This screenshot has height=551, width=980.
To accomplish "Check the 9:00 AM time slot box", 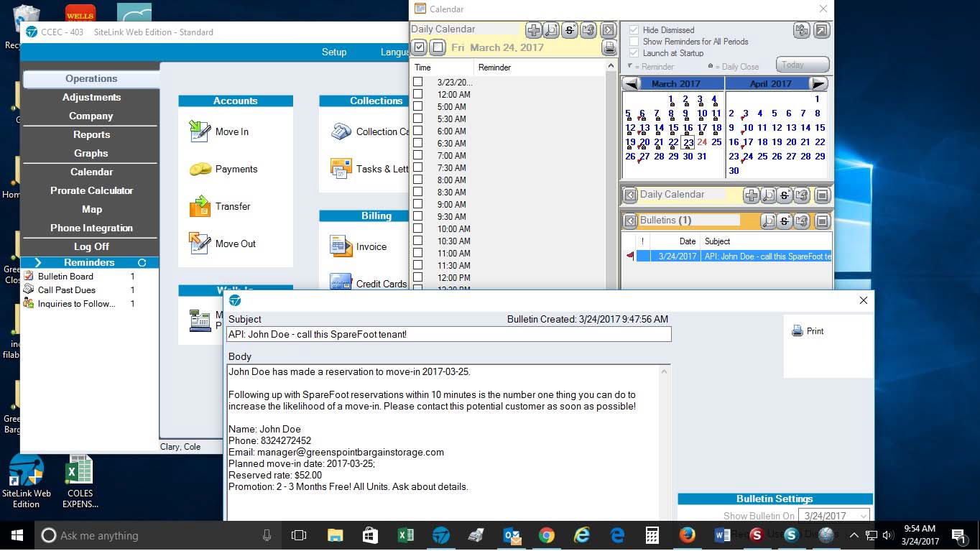I will tap(417, 204).
